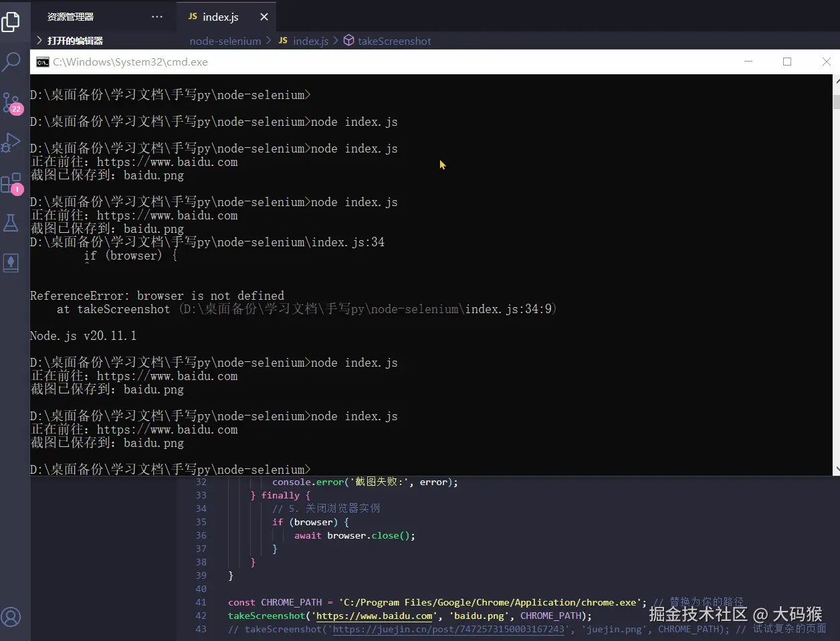Click the node-selenium breadcrumb folder
The height and width of the screenshot is (641, 840).
coord(225,41)
